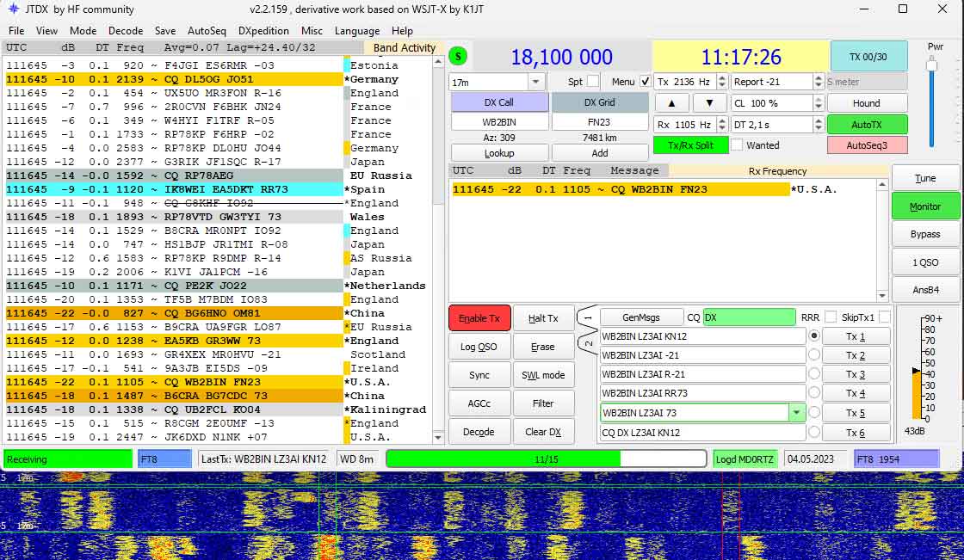Screen dimensions: 964x560
Task: Toggle the RRR checkbox
Action: [830, 317]
